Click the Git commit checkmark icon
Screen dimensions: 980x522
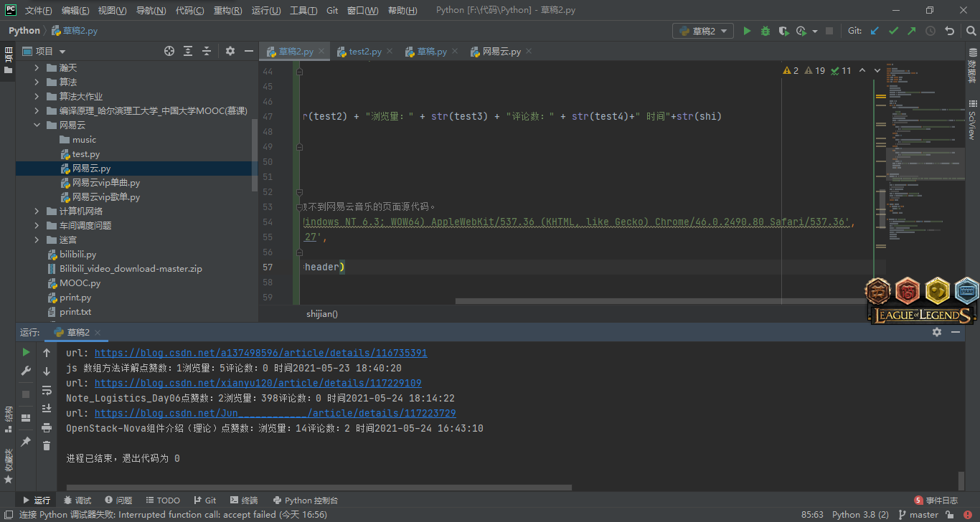click(x=893, y=31)
